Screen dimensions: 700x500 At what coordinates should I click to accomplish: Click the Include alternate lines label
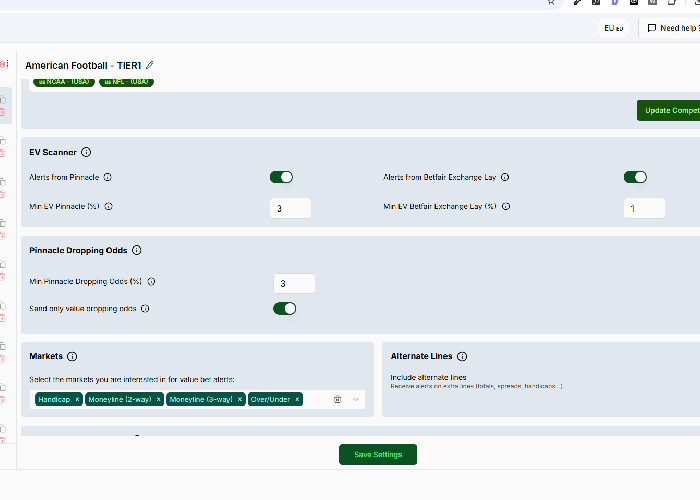point(428,377)
